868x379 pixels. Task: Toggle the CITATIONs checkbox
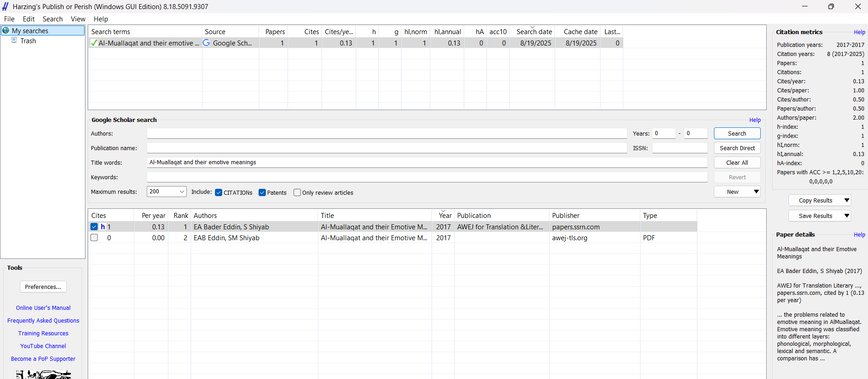point(219,192)
